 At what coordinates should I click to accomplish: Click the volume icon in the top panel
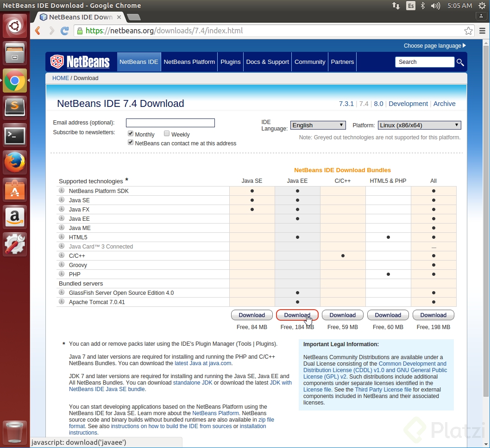[435, 6]
